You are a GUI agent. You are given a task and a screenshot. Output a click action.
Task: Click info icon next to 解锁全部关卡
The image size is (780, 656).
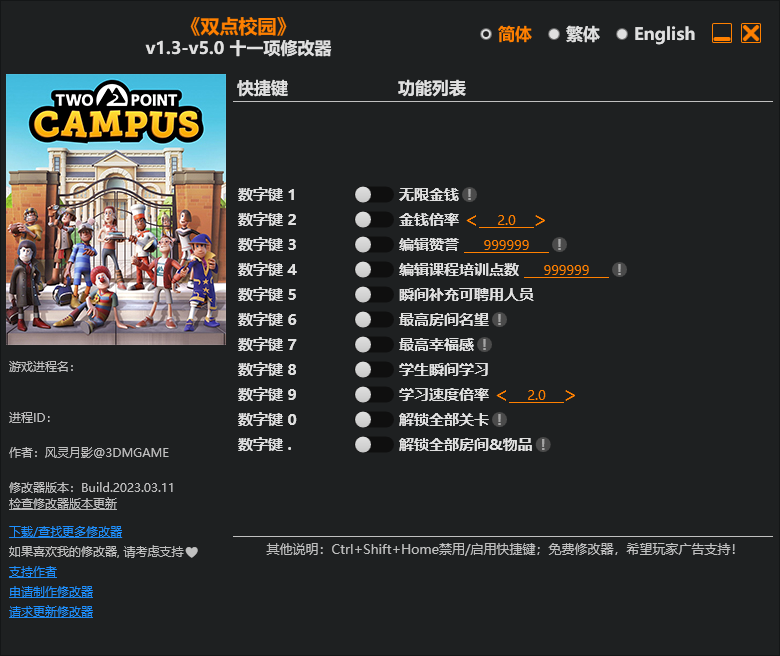click(499, 420)
